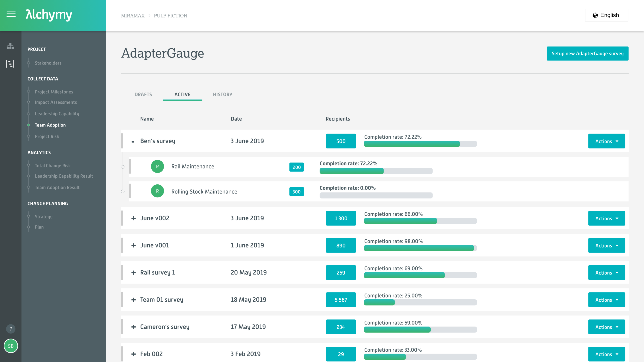Click the SB profile avatar
Screen dimensions: 644x362
click(x=11, y=346)
